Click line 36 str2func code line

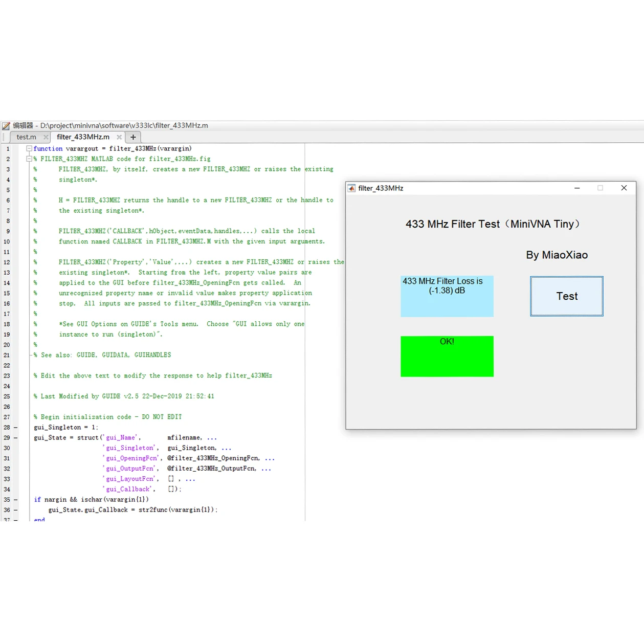[133, 510]
